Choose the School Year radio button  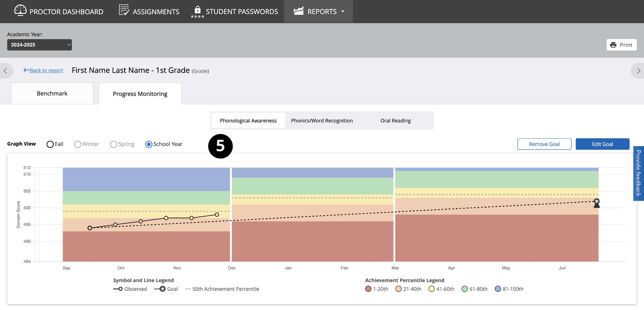pos(149,144)
